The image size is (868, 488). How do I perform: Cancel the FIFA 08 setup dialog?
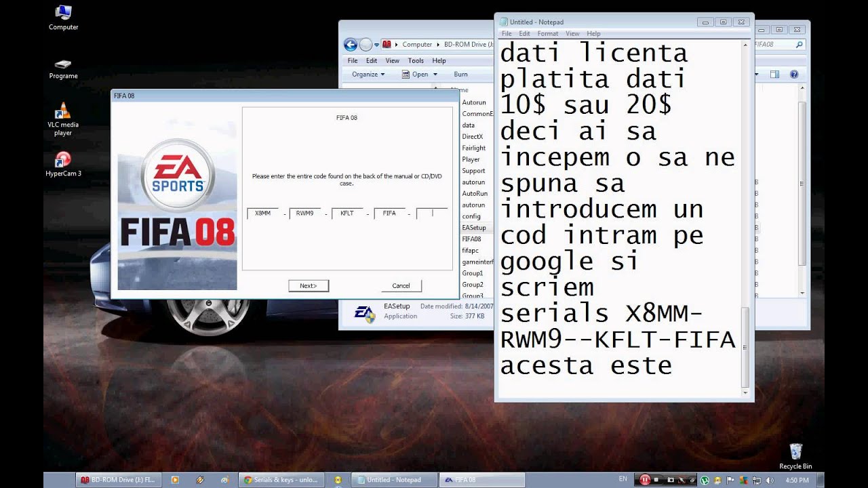point(401,285)
